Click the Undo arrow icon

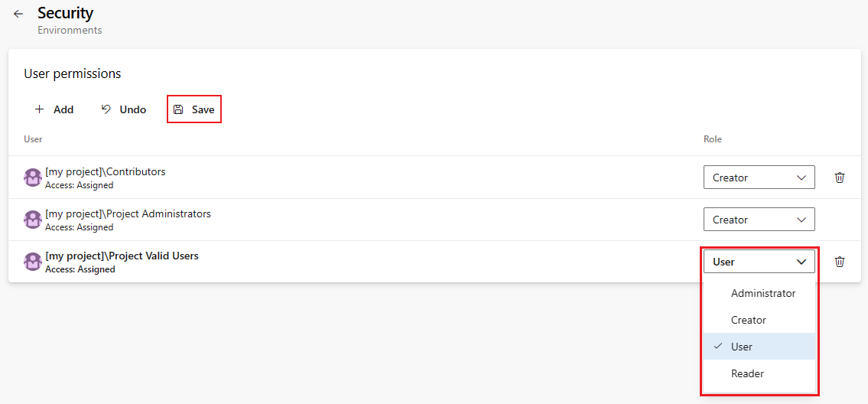point(106,109)
